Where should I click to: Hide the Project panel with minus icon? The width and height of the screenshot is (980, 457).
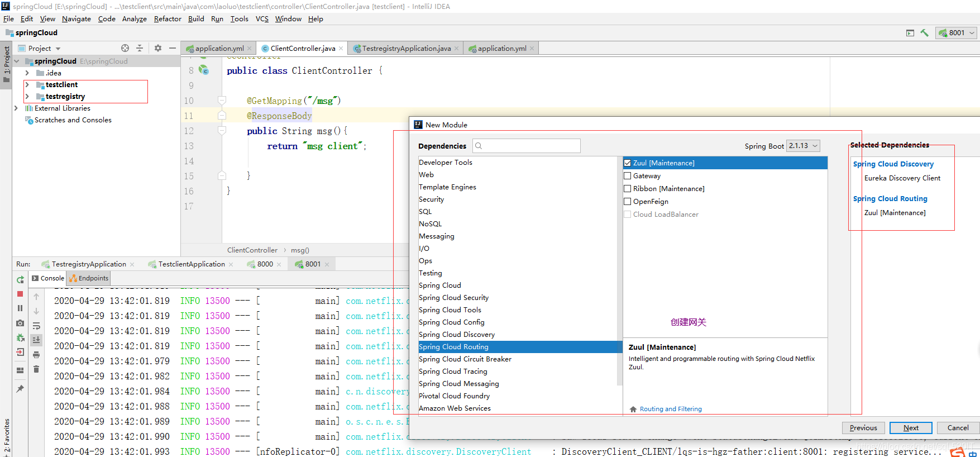click(x=173, y=49)
